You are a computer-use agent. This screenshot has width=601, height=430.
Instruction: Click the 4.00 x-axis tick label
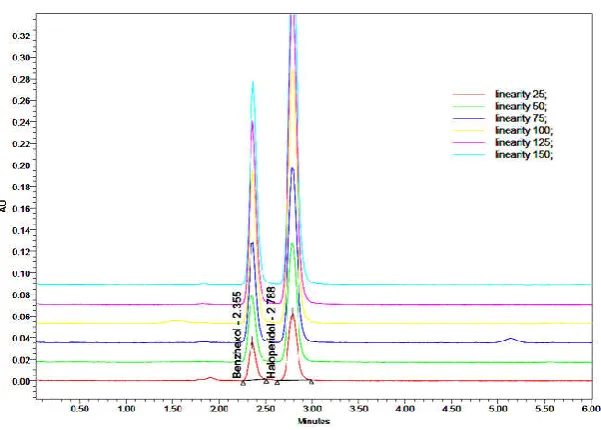point(405,409)
